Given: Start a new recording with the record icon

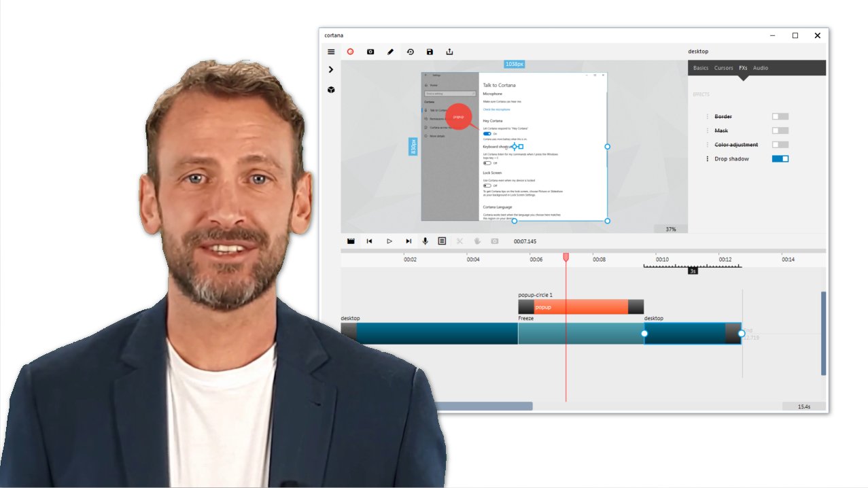Looking at the screenshot, I should (350, 51).
